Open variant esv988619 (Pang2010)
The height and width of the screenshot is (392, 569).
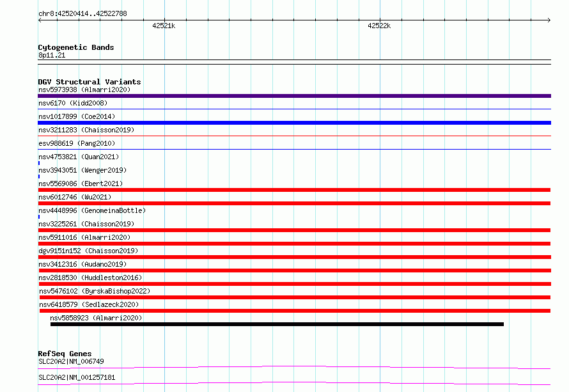point(77,143)
